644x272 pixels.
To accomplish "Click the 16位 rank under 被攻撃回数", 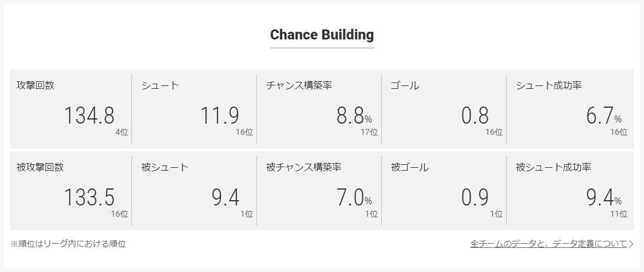I will click(x=119, y=214).
